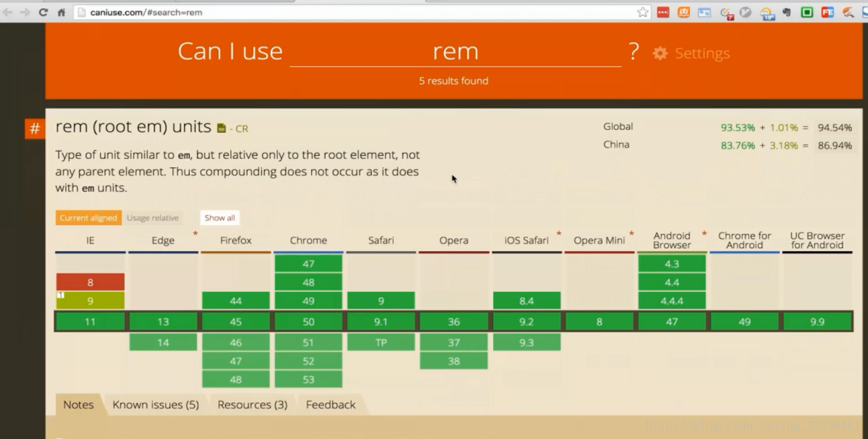
Task: Click the Edge 14 cell
Action: (x=163, y=342)
